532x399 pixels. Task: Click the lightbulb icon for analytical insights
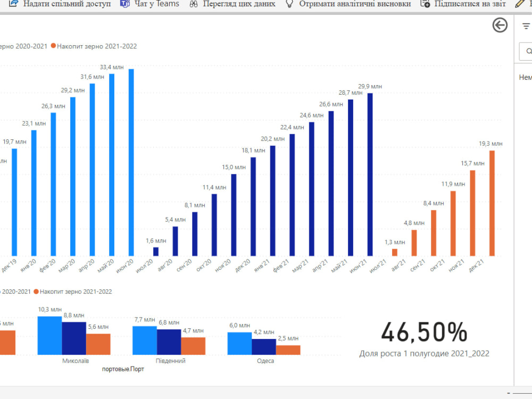click(x=289, y=4)
